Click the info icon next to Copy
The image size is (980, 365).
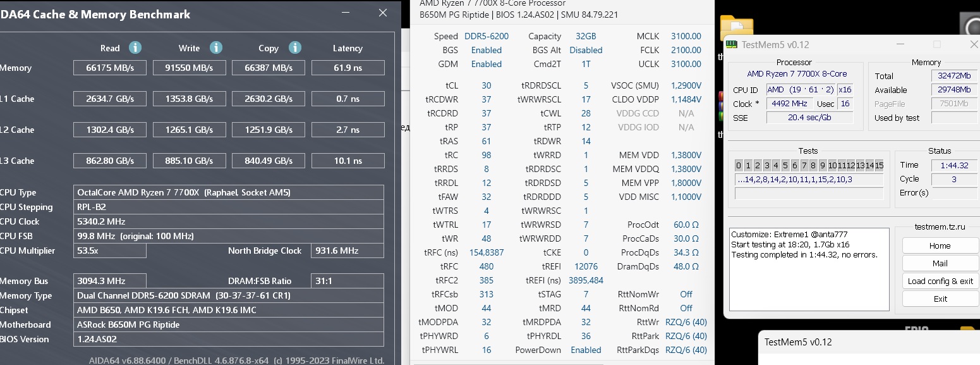click(x=295, y=47)
